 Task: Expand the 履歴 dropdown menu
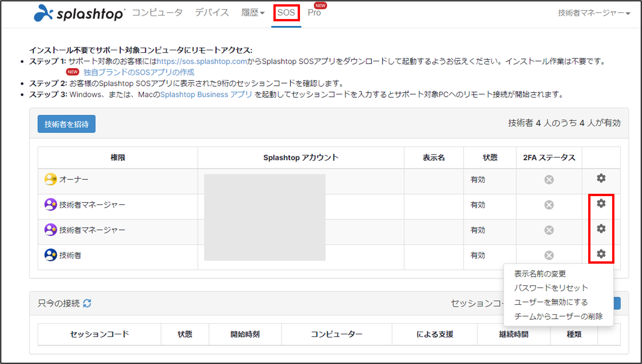coord(252,13)
